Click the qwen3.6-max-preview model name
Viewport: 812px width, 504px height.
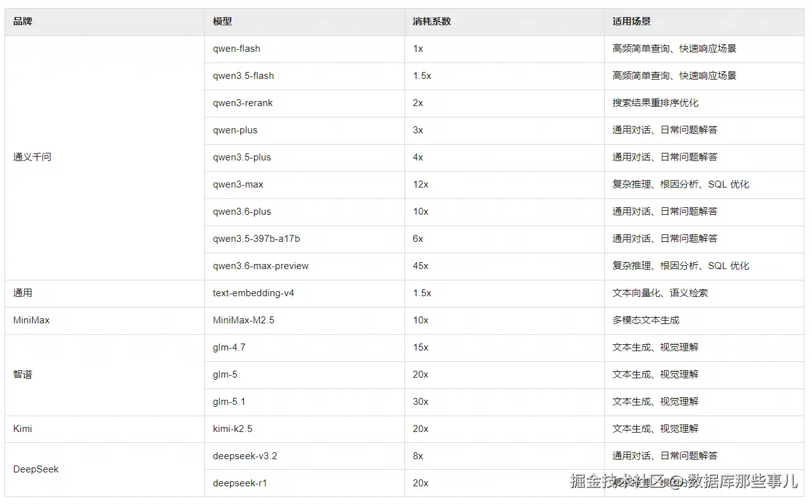click(x=261, y=266)
